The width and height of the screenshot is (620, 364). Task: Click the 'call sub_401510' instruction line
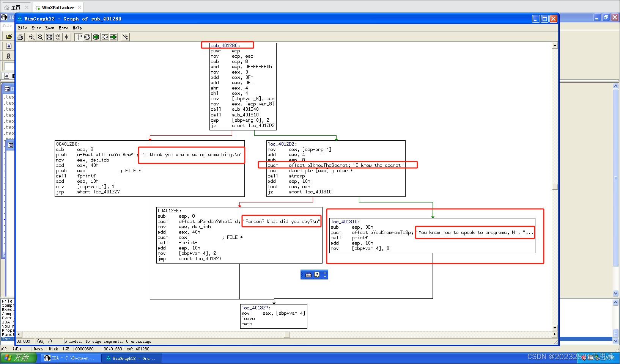[235, 115]
